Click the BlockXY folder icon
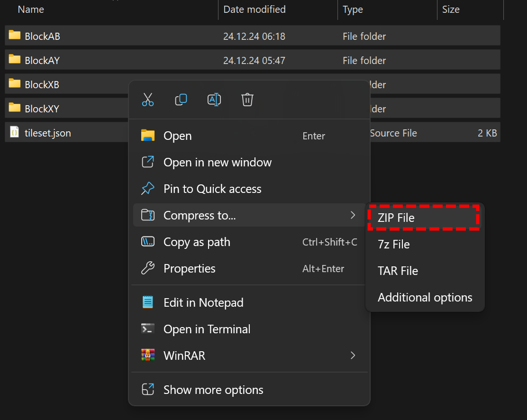Image resolution: width=527 pixels, height=420 pixels. [14, 108]
